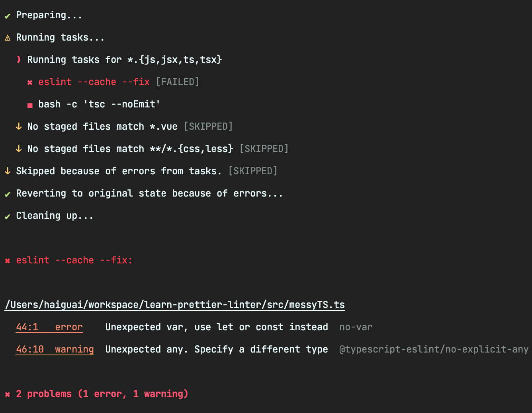Click the red square beside bash -c
Image resolution: width=532 pixels, height=413 pixels.
pos(30,105)
